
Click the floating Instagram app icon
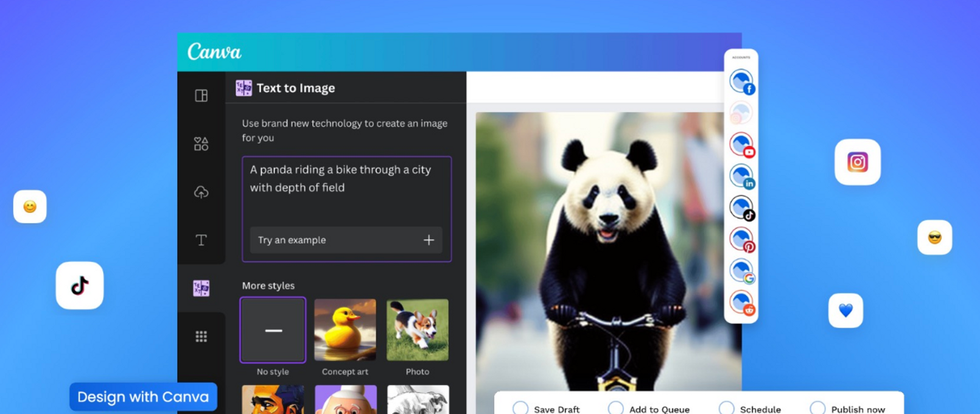point(858,162)
